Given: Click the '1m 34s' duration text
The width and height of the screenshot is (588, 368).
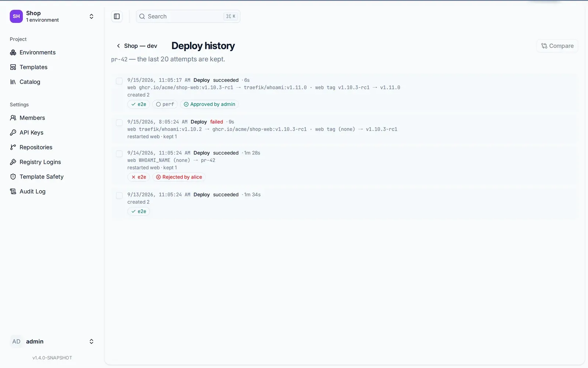Looking at the screenshot, I should [x=252, y=195].
